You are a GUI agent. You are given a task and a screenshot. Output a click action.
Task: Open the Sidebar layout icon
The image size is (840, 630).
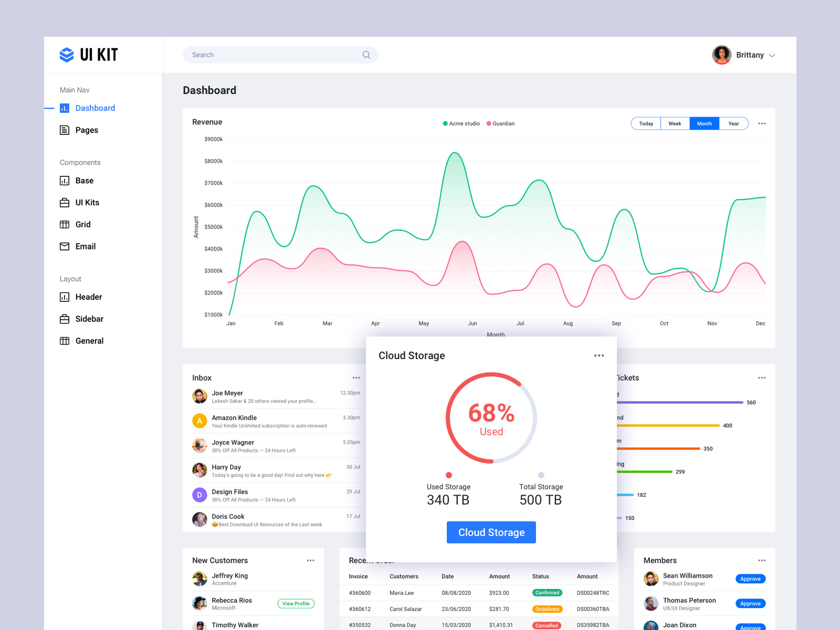[64, 319]
